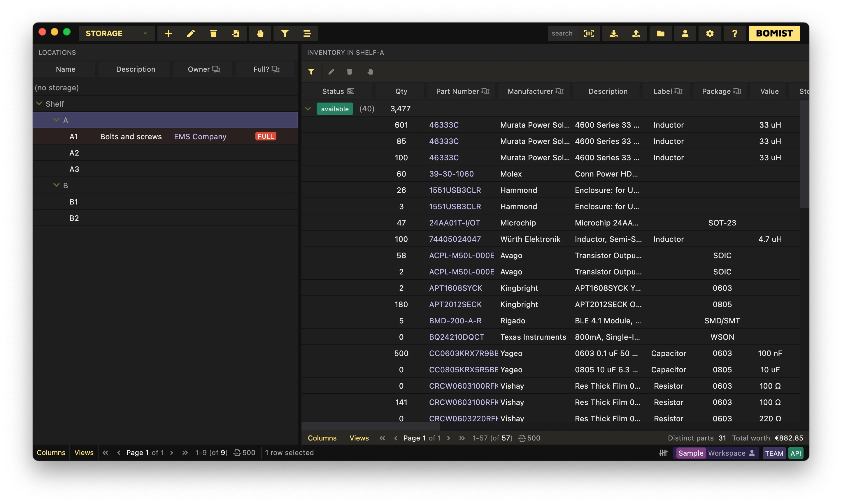Open Columns in the locations panel footer
This screenshot has width=842, height=504.
point(51,453)
